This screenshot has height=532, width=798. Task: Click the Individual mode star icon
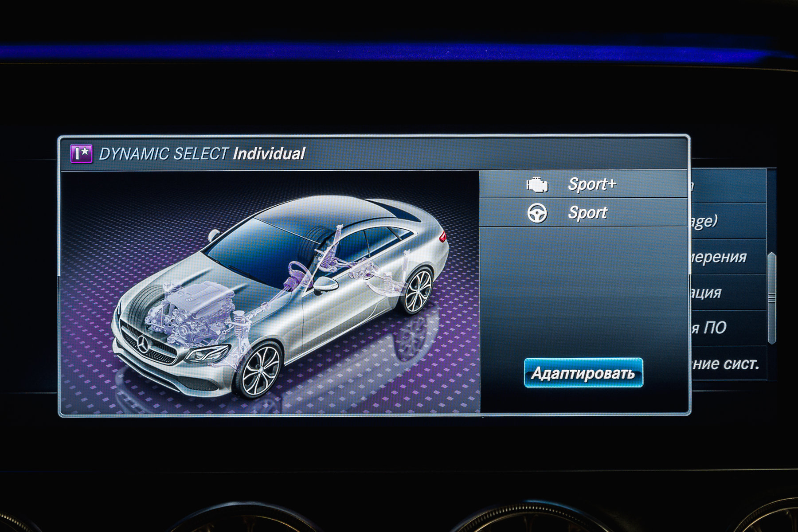tap(82, 154)
